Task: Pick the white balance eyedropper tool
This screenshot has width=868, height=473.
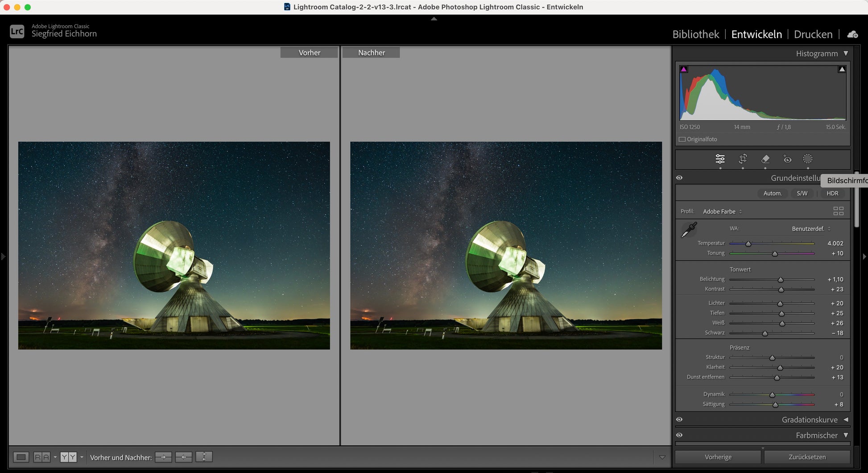Action: click(x=689, y=230)
